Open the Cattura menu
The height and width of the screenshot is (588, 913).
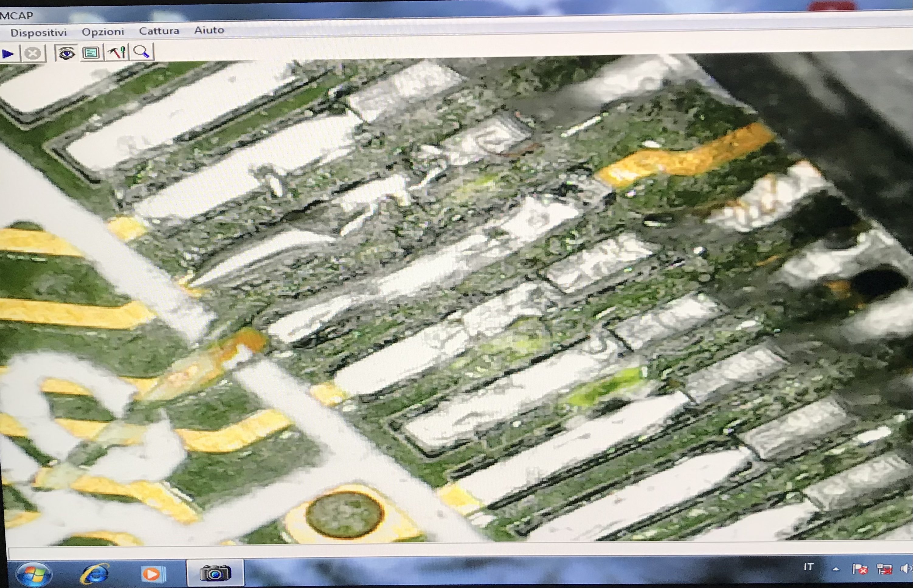[159, 31]
